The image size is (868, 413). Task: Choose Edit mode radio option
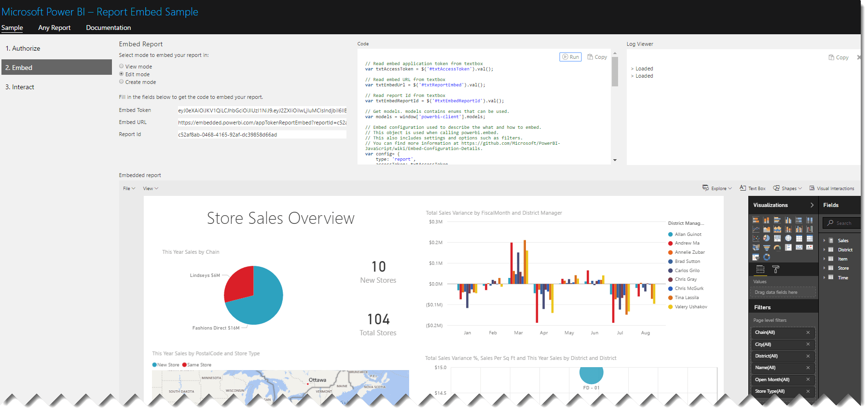(122, 74)
